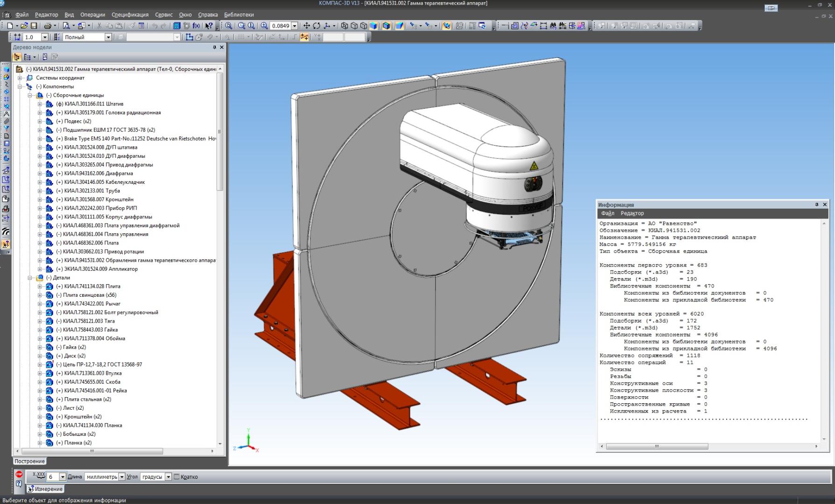The height and width of the screenshot is (504, 835).
Task: Activate the Rotate view tool
Action: (317, 26)
